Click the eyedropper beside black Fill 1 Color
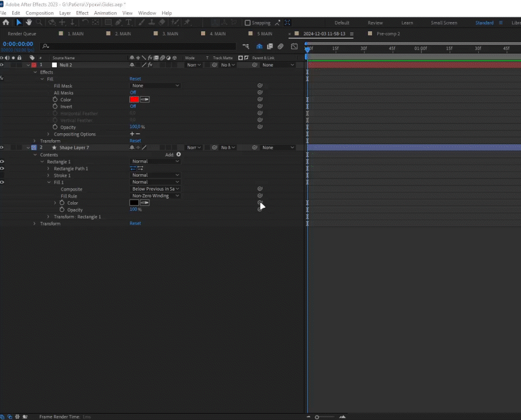 point(144,203)
